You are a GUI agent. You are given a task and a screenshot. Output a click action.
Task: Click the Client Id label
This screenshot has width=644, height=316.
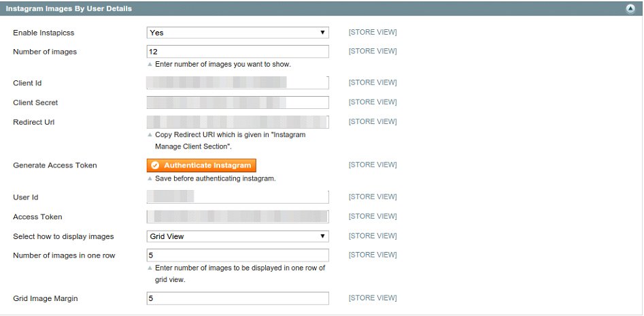click(27, 82)
